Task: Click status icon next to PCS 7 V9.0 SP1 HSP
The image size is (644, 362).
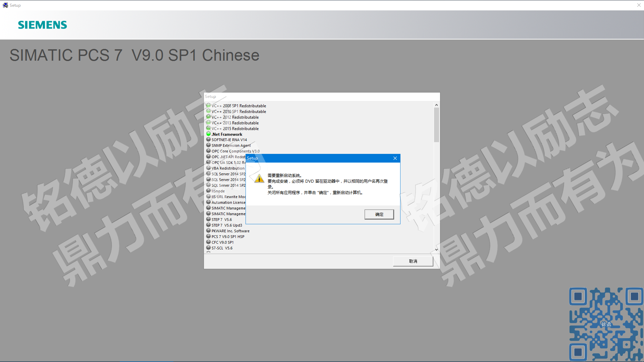Action: 208,237
